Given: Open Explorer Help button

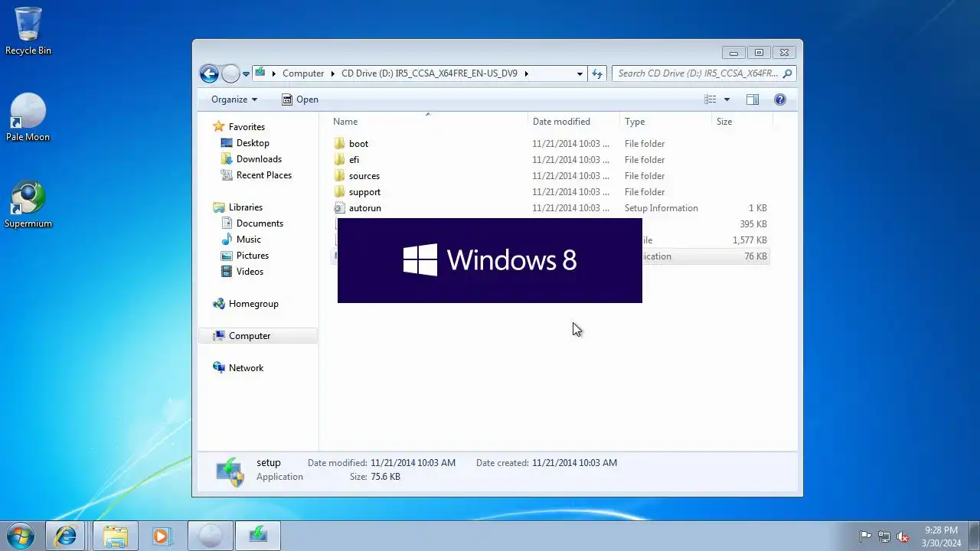Looking at the screenshot, I should point(780,99).
